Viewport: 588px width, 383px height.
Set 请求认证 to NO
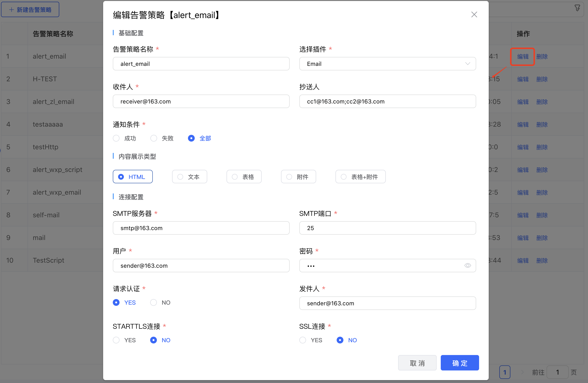tap(154, 302)
